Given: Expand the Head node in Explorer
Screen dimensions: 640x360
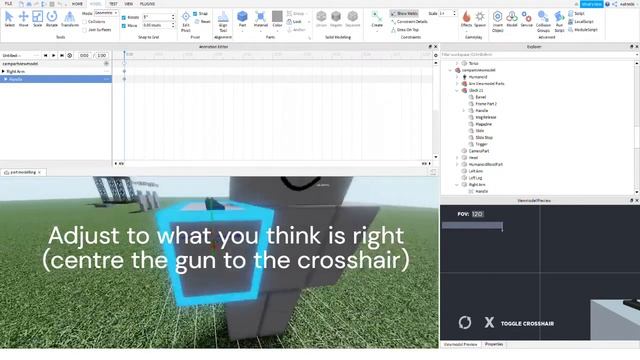Looking at the screenshot, I should [x=457, y=158].
